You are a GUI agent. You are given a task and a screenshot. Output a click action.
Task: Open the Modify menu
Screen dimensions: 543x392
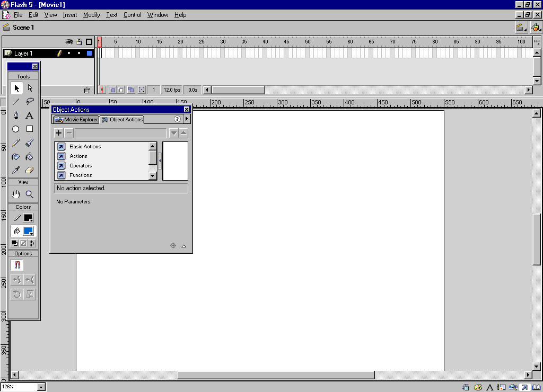click(91, 15)
